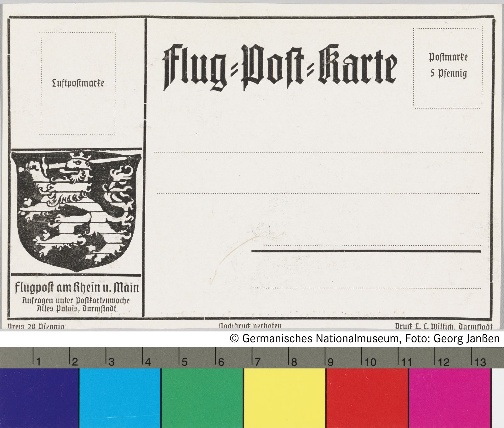Viewport: 504px width, 428px height.
Task: Pick the dark purple color swatch
Action: coord(39,398)
